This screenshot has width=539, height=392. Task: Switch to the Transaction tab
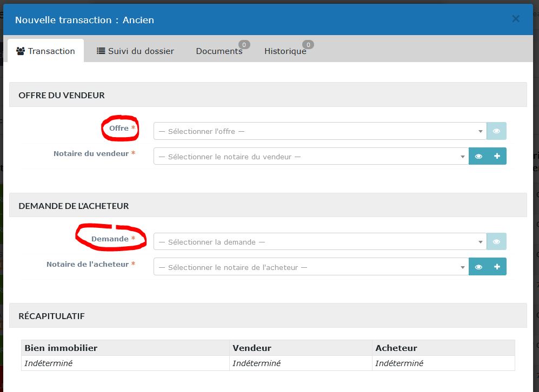[46, 51]
